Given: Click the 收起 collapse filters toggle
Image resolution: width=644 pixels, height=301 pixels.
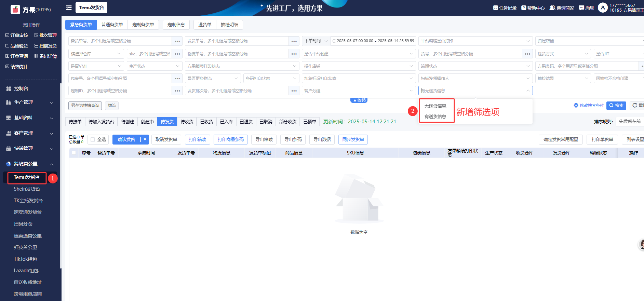Looking at the screenshot, I should [x=359, y=100].
